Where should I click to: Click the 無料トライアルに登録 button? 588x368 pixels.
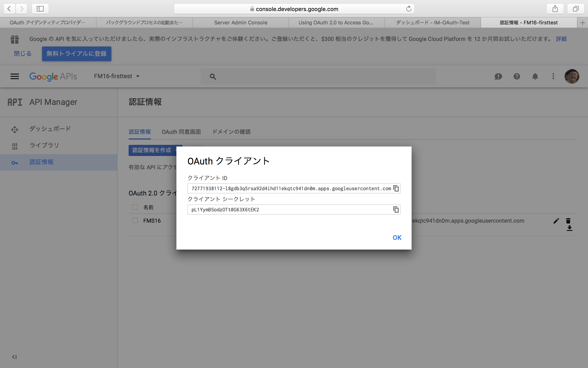[x=76, y=54]
